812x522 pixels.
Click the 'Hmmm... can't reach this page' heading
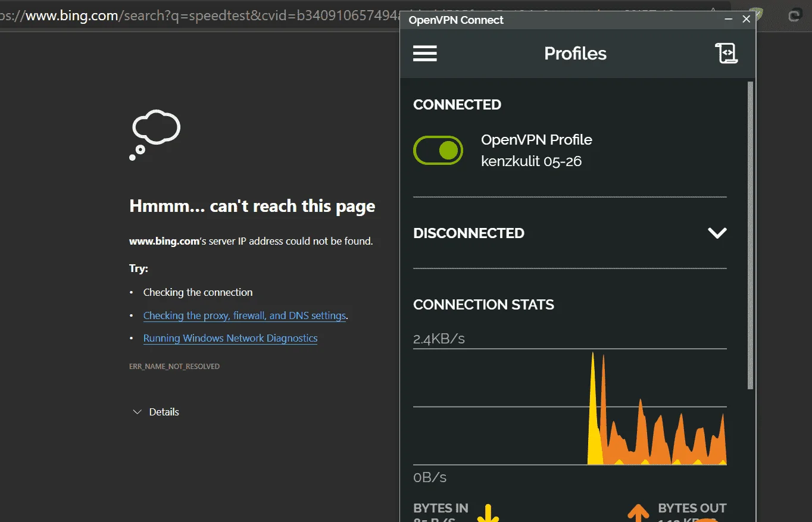pyautogui.click(x=252, y=206)
